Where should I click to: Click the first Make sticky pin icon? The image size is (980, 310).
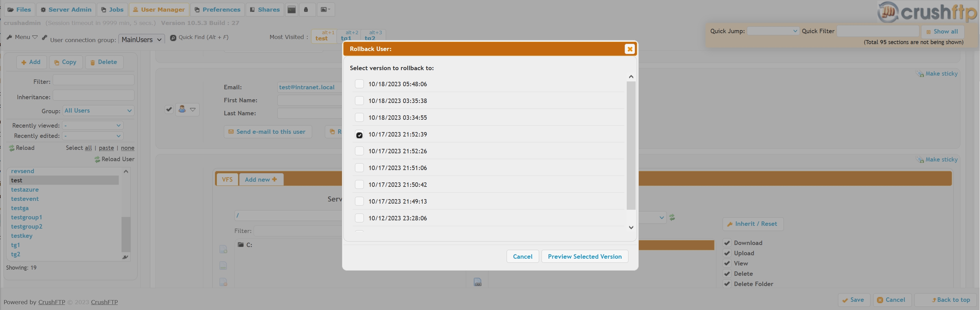[920, 74]
